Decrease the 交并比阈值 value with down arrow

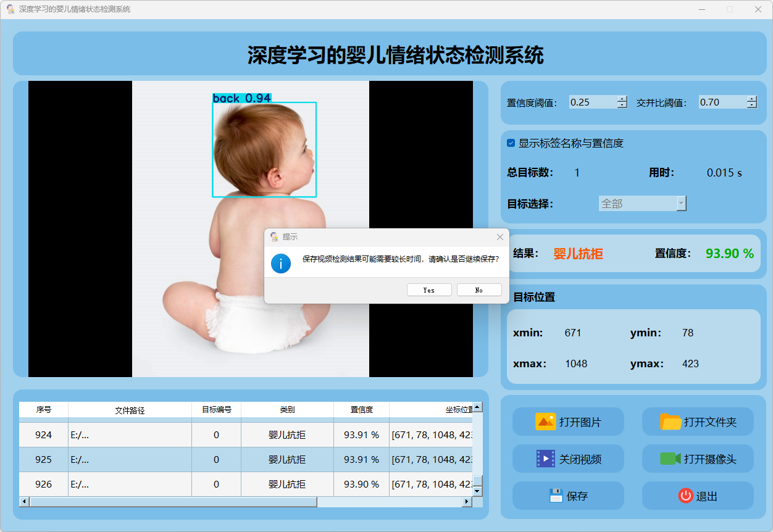point(751,106)
